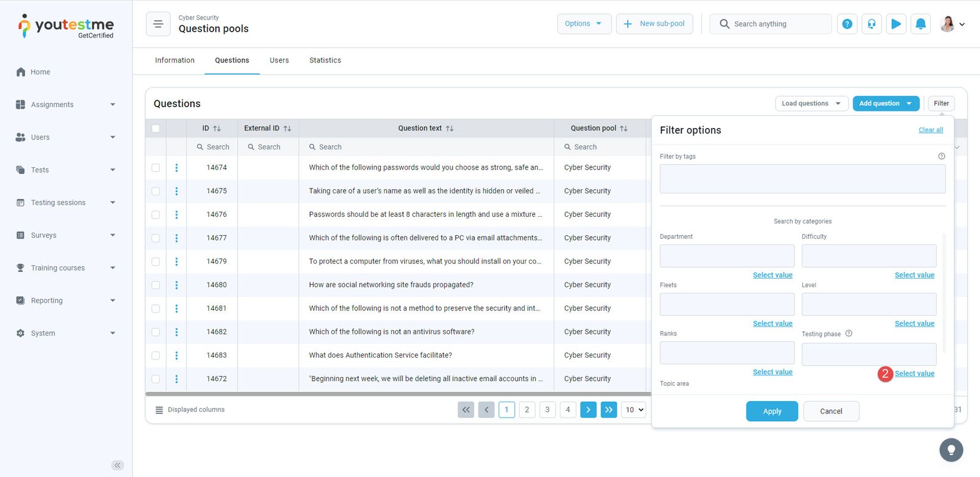
Task: Click the Clear all link
Action: coord(930,130)
